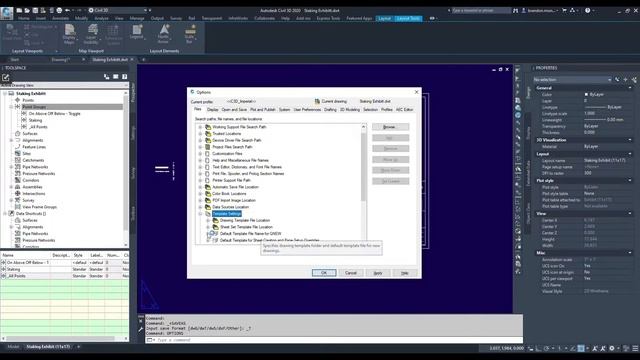Switch to the Model layout tab
Viewport: 640px width, 360px height.
pyautogui.click(x=13, y=347)
